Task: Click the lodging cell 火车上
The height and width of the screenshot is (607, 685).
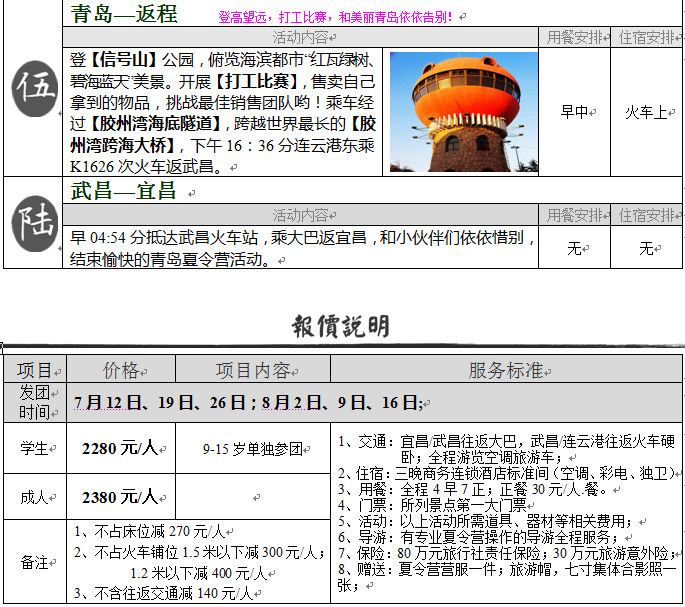Action: pyautogui.click(x=646, y=112)
